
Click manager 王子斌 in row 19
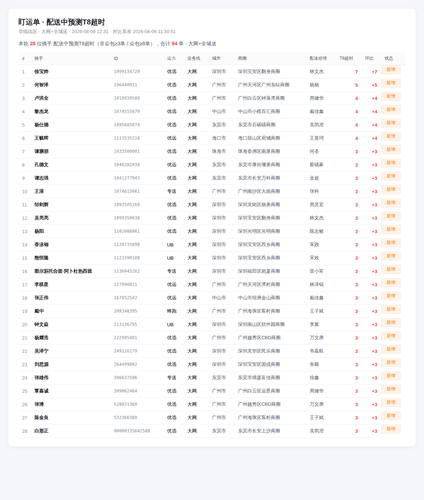pyautogui.click(x=317, y=311)
